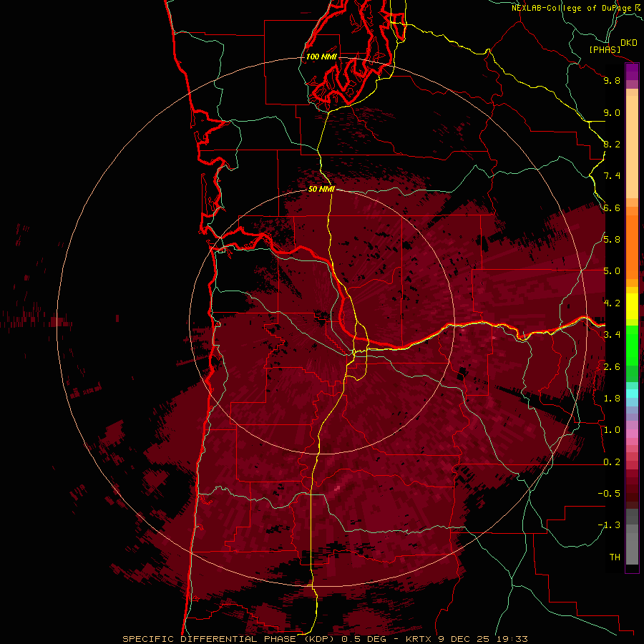The width and height of the screenshot is (644, 644).
Task: Click the 1.0 scale label
Action: click(612, 430)
